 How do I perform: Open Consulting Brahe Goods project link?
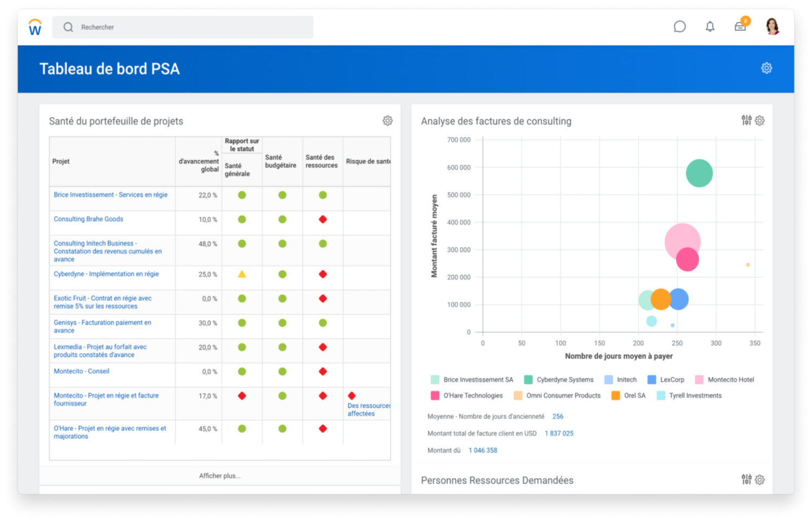pos(88,219)
